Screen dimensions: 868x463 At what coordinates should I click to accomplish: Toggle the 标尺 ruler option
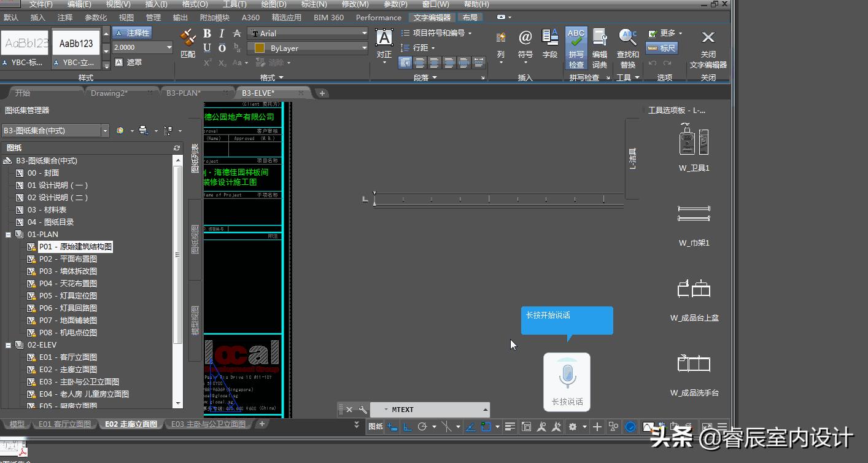point(661,48)
